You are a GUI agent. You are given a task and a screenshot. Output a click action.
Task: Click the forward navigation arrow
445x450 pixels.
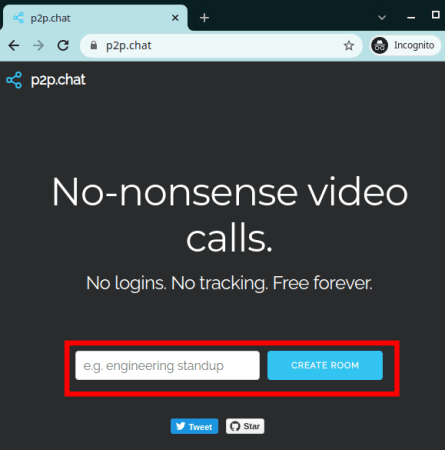click(39, 45)
